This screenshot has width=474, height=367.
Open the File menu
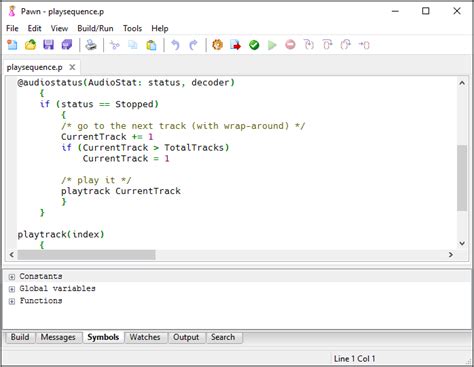(12, 28)
